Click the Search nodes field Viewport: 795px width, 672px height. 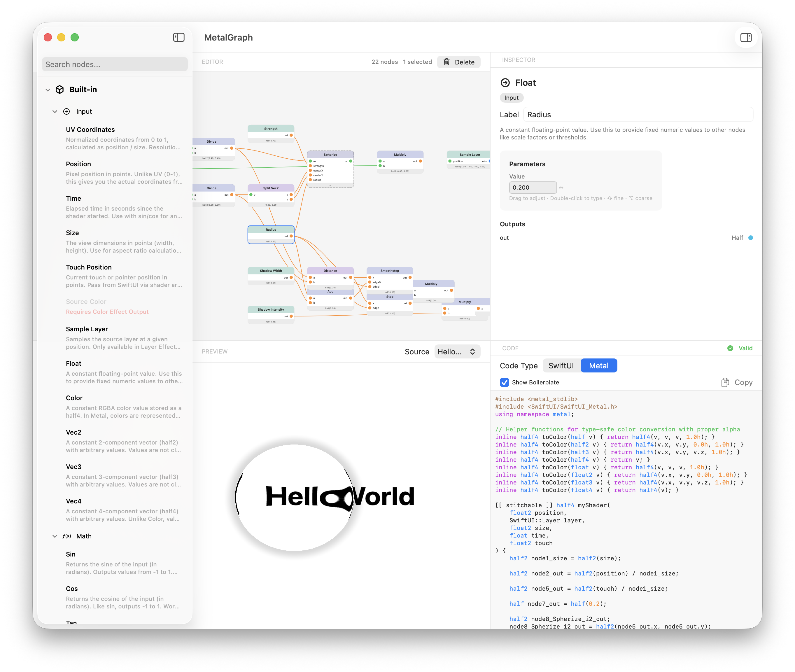click(x=114, y=64)
